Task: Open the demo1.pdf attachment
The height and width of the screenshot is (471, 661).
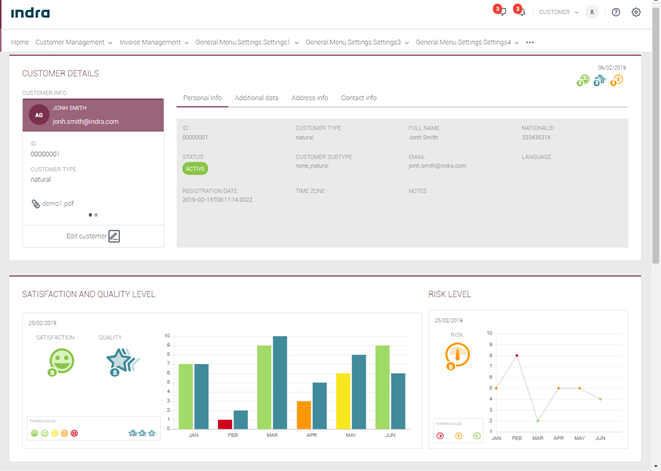Action: (58, 204)
